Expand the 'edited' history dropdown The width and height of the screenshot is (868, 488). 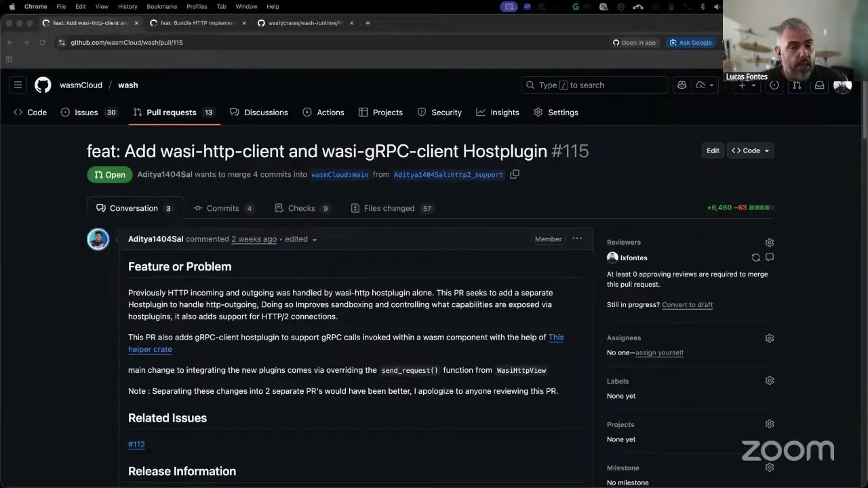pos(301,239)
